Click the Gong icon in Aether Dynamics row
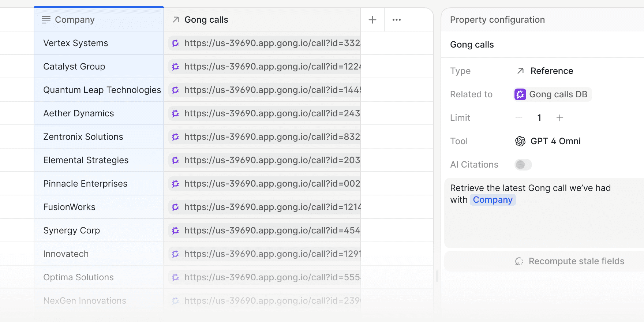This screenshot has width=644, height=322. tap(176, 113)
